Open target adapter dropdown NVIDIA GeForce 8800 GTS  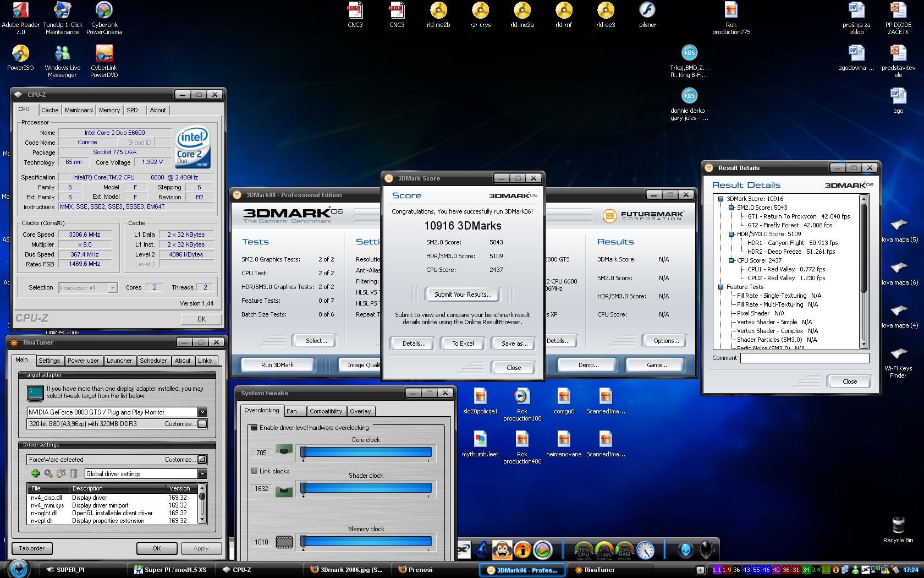point(202,412)
